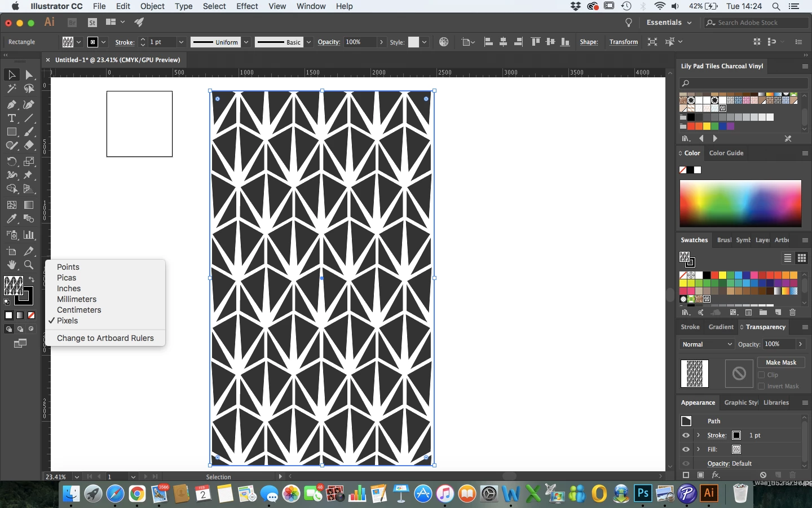Open stroke weight dropdown arrow
The image size is (812, 508).
click(x=181, y=42)
